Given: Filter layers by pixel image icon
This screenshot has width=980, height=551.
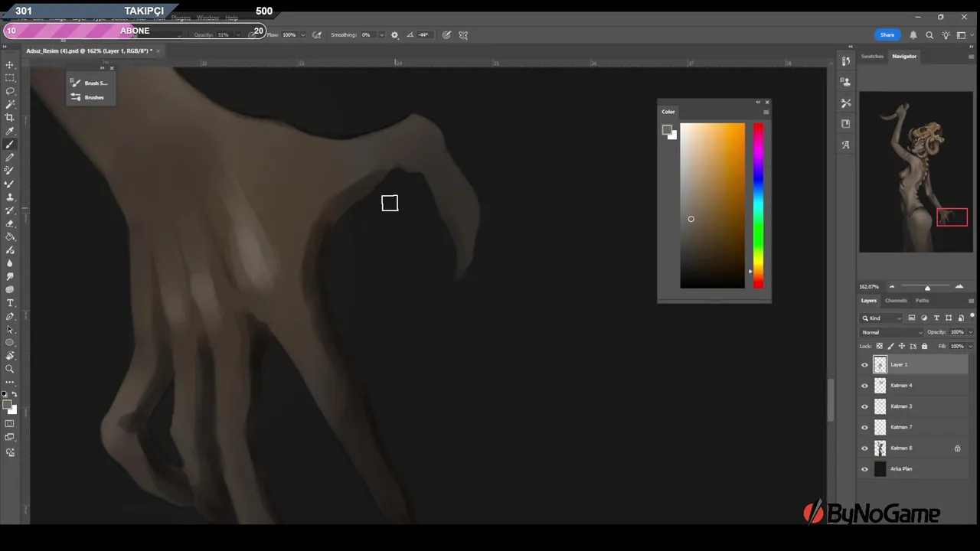Looking at the screenshot, I should 912,318.
